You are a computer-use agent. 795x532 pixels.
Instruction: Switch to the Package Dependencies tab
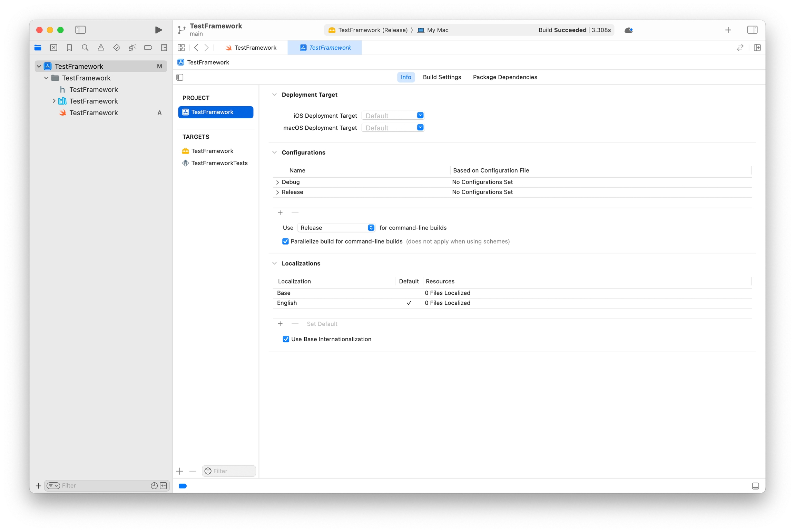(x=504, y=77)
